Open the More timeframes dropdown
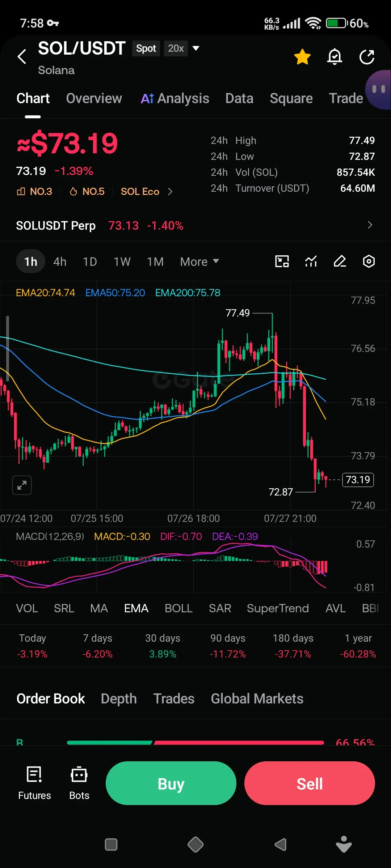 [199, 261]
